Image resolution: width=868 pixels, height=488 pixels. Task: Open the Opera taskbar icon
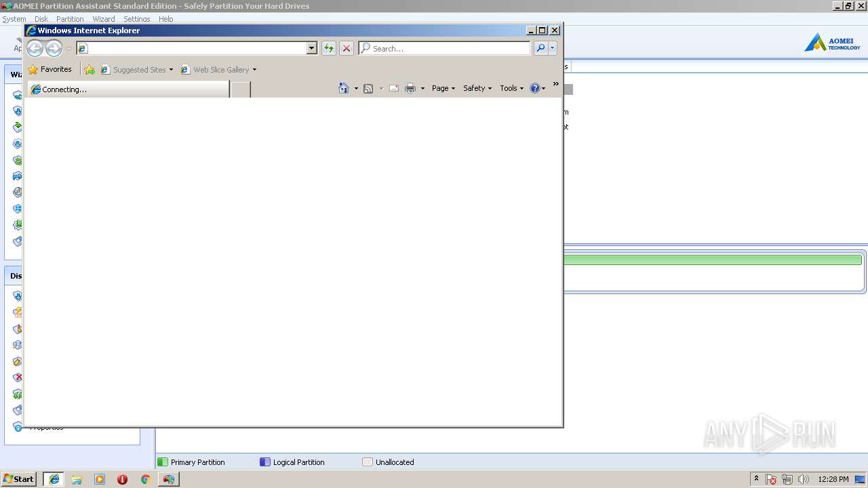(x=122, y=479)
